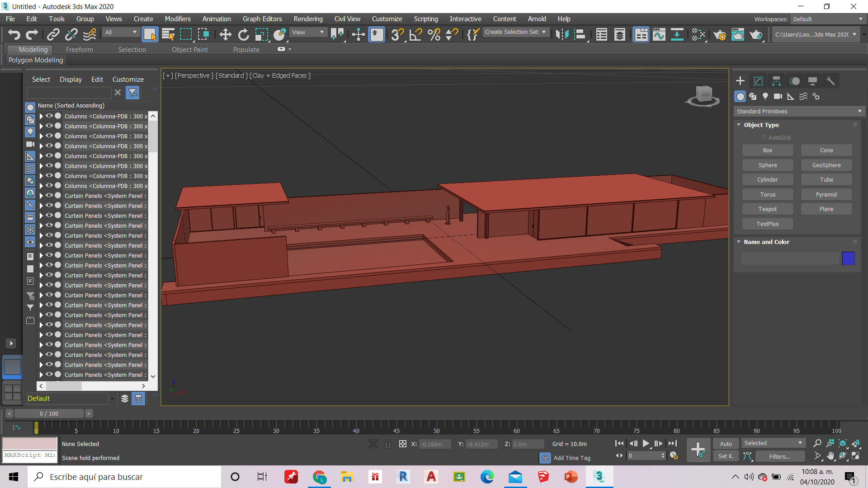868x488 pixels.
Task: Click the Play Animation button
Action: tap(646, 444)
